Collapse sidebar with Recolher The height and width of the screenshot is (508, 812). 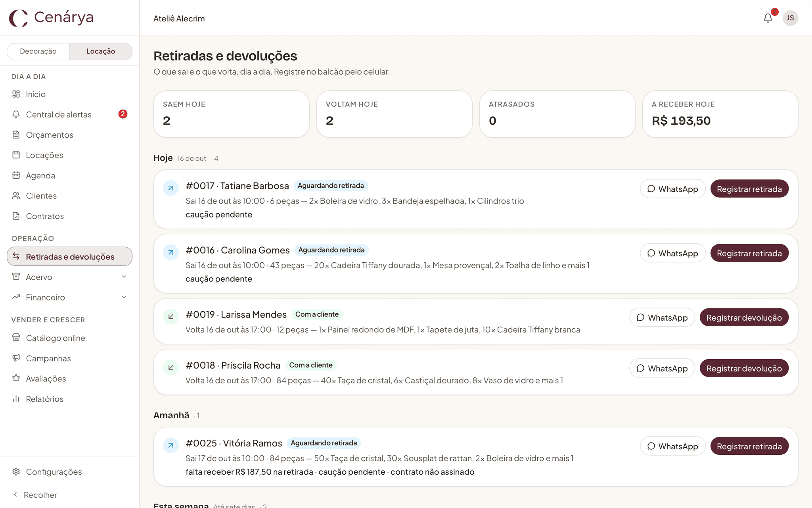[x=35, y=495]
